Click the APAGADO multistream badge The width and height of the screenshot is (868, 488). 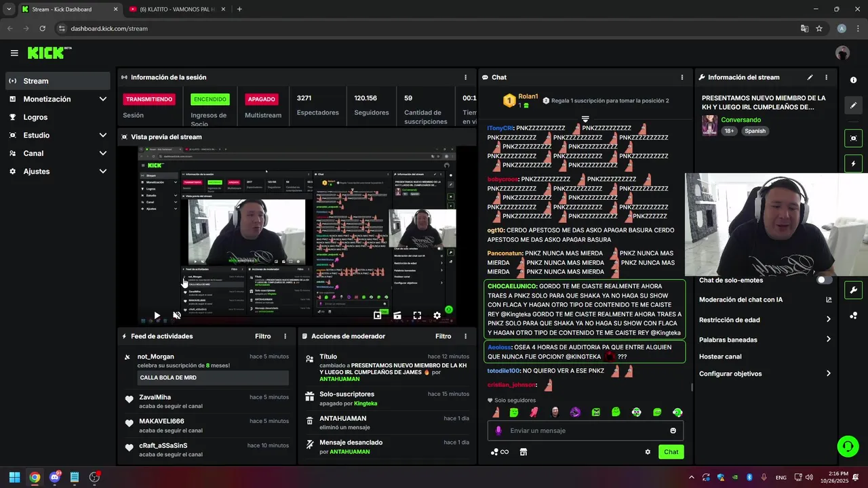click(x=262, y=99)
